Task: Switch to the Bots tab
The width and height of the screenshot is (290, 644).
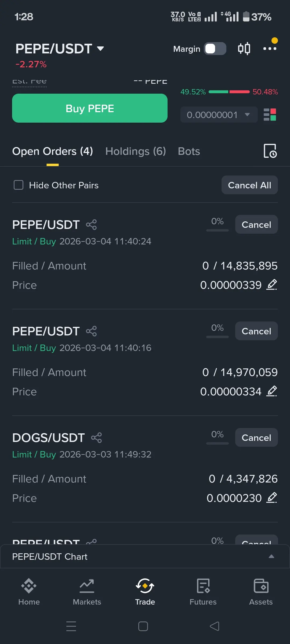Action: point(189,151)
